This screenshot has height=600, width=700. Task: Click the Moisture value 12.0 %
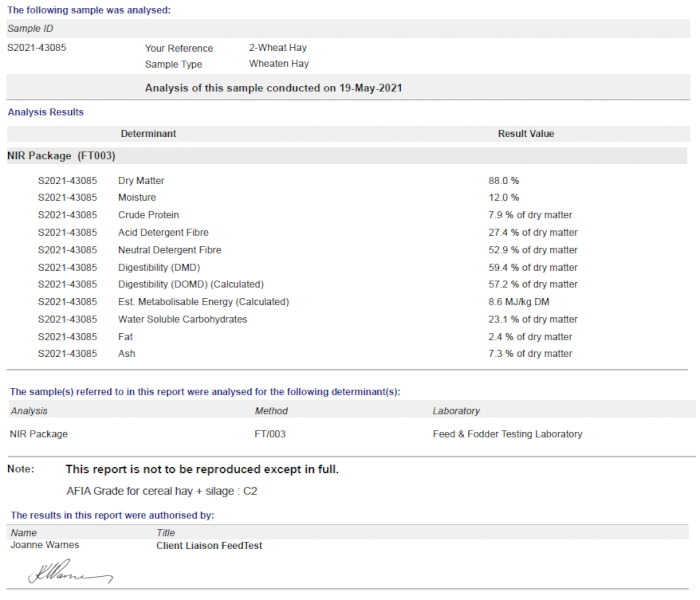click(x=503, y=198)
